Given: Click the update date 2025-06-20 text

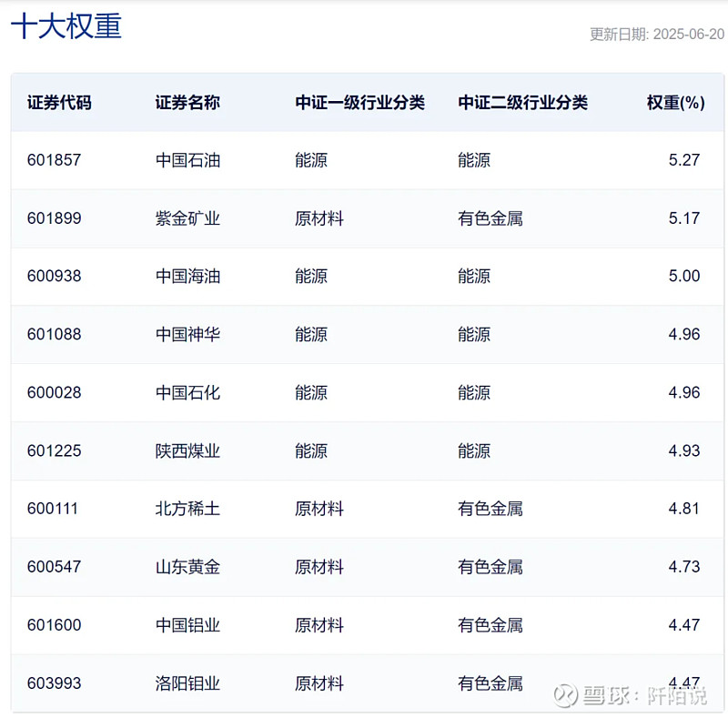Looking at the screenshot, I should pyautogui.click(x=688, y=34).
